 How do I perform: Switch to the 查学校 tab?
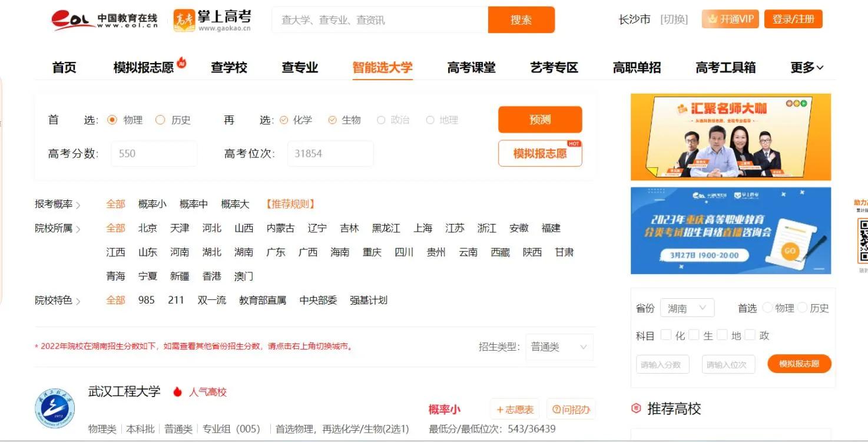click(230, 67)
